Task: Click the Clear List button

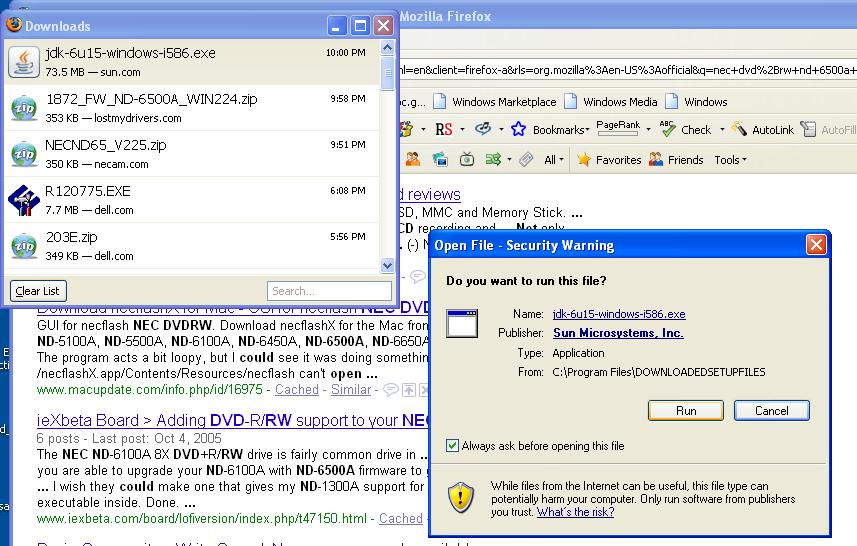Action: [38, 291]
